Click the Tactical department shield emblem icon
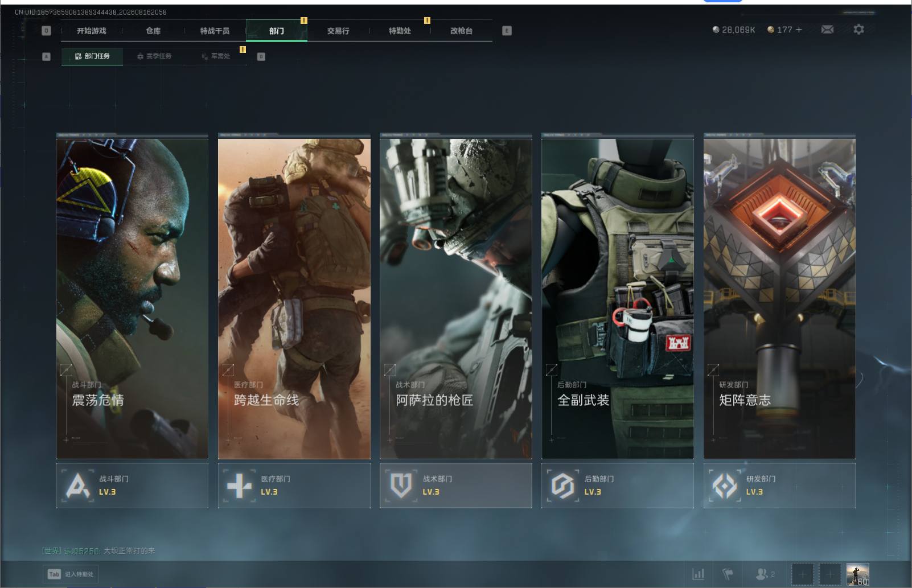The height and width of the screenshot is (588, 912). tap(401, 486)
